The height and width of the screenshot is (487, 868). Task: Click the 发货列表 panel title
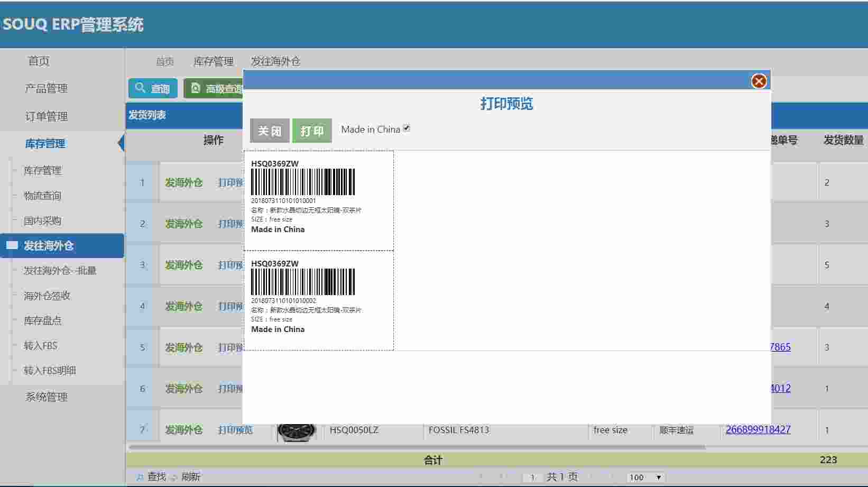tap(147, 115)
